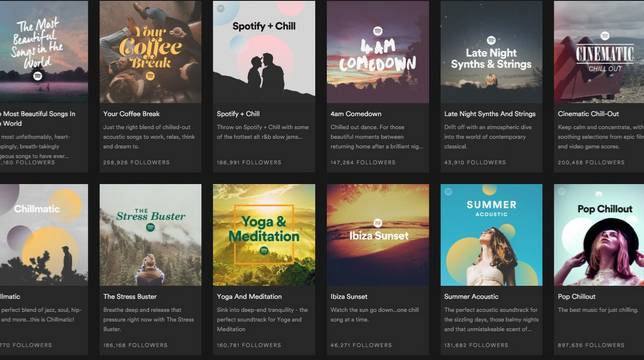Open the Ibiza Sunset playlist cover
This screenshot has height=360, width=644.
click(x=378, y=235)
